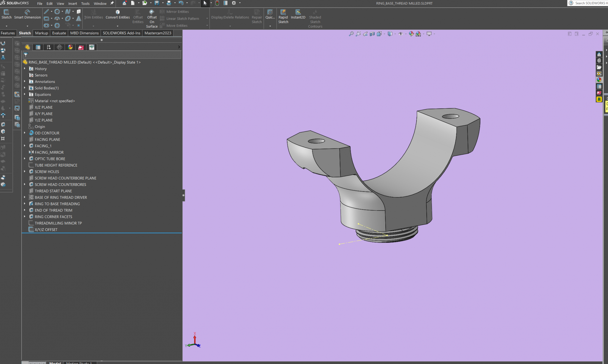Screen dimensions: 608x364
Task: Select the Corner Rectangle tool
Action: (x=46, y=18)
